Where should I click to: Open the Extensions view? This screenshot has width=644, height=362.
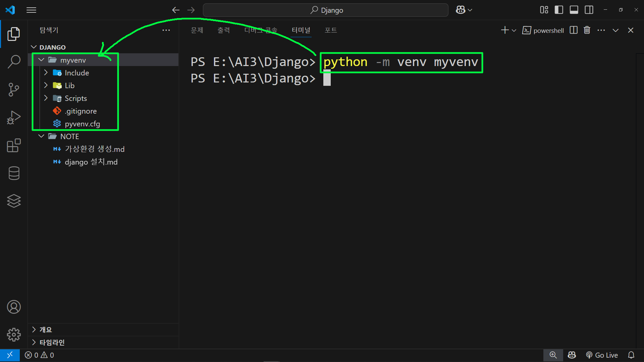tap(14, 145)
